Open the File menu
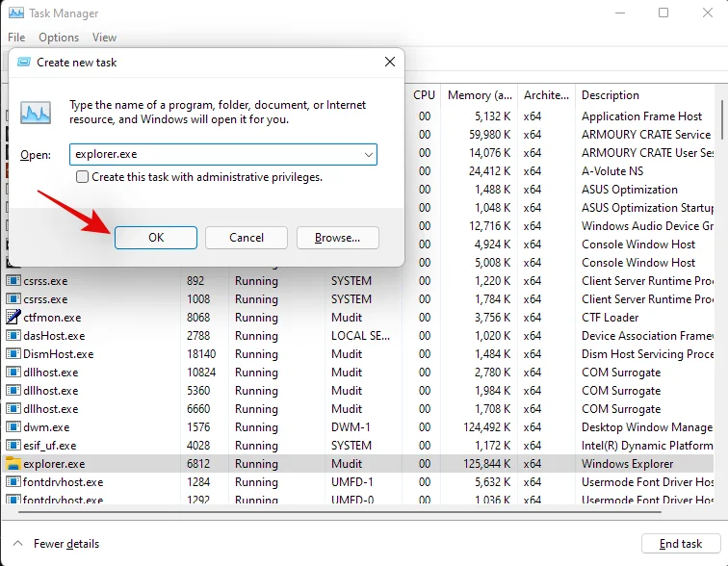This screenshot has width=728, height=566. (x=16, y=38)
